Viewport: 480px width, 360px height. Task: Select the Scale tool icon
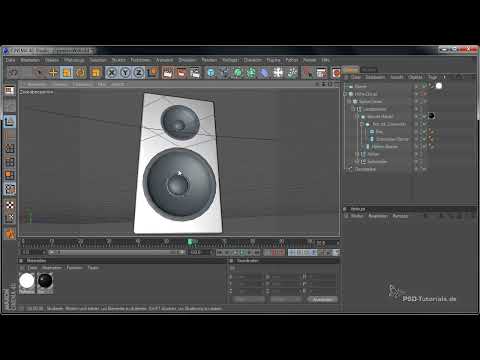click(x=67, y=72)
